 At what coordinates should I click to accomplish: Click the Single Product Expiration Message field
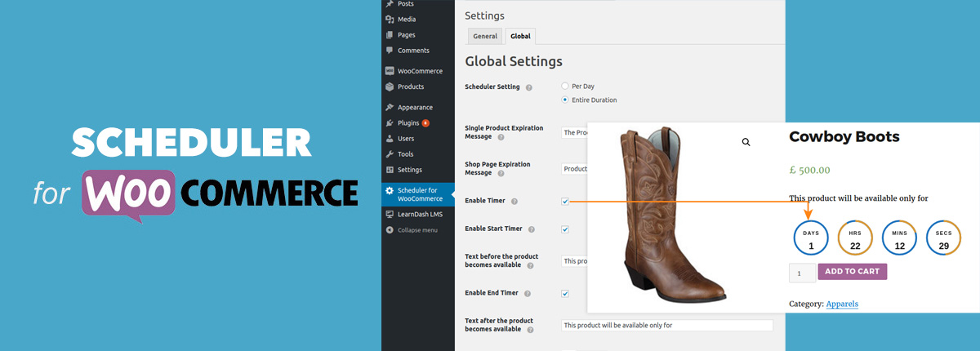point(575,132)
